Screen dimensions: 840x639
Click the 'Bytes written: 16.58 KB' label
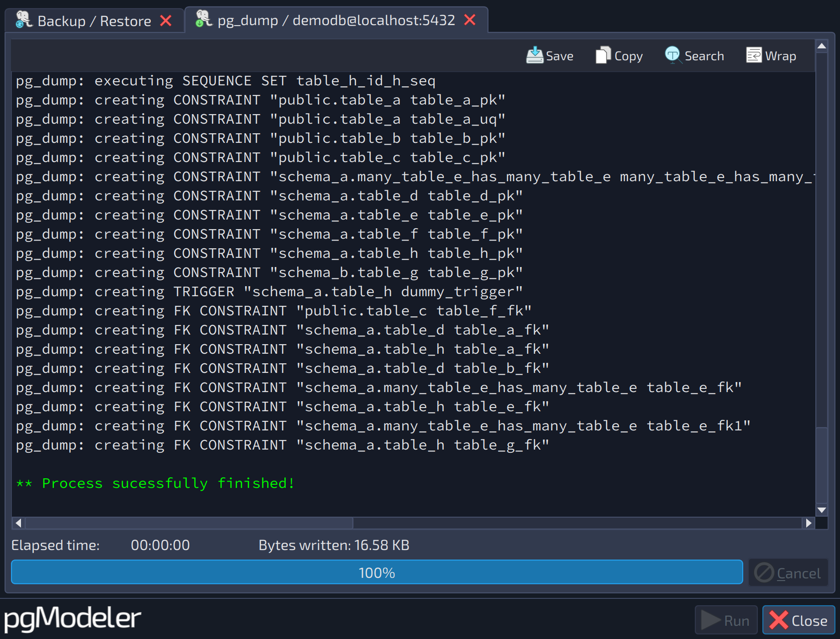point(334,545)
